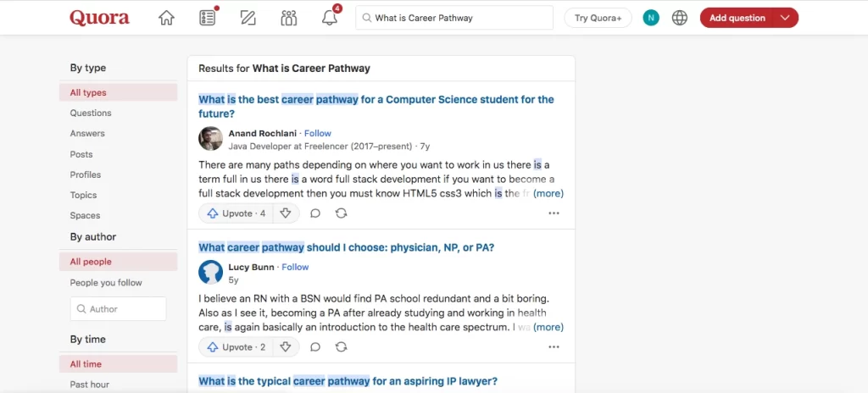
Task: Open more options for Anand Rochlani's answer
Action: [554, 213]
